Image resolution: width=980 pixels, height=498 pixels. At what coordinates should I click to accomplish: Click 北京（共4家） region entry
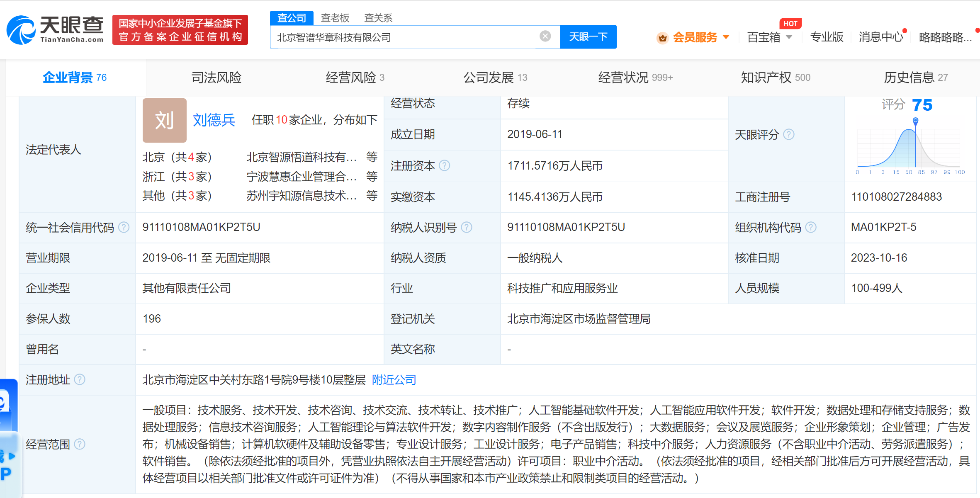pyautogui.click(x=177, y=157)
